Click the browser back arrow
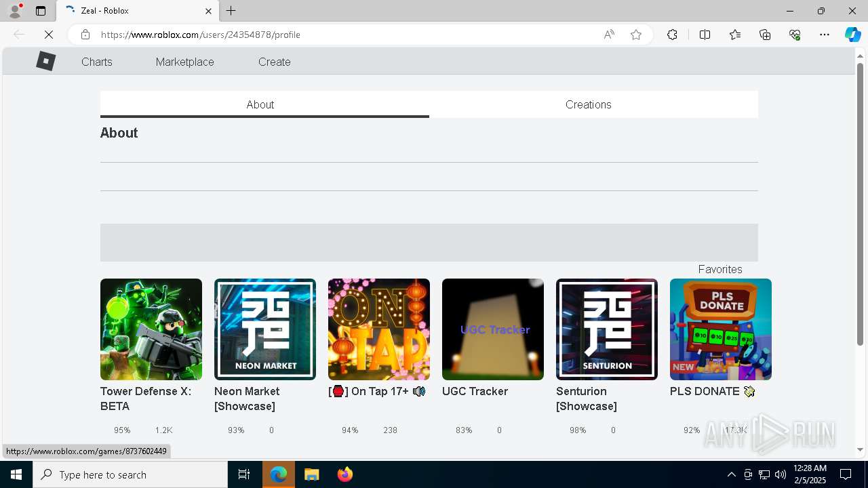 [x=19, y=35]
